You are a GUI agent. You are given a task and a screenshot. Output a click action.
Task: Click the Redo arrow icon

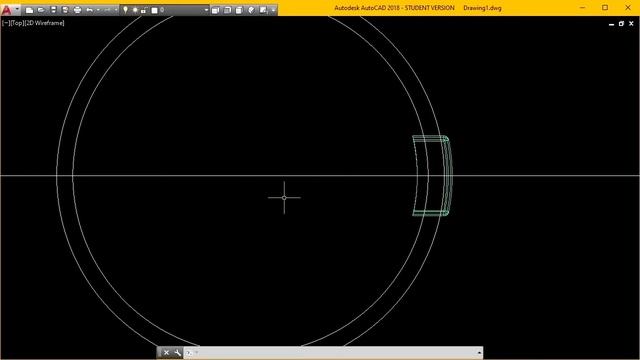(107, 10)
